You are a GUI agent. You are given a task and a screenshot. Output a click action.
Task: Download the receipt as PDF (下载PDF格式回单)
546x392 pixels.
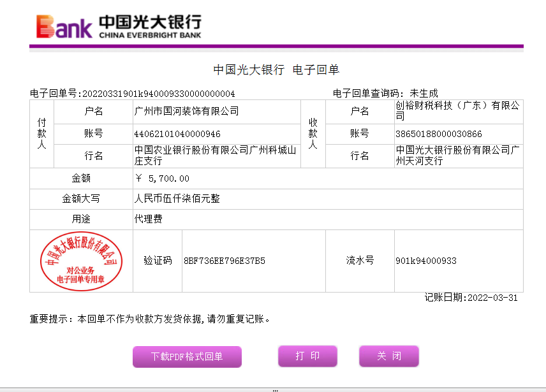point(187,356)
